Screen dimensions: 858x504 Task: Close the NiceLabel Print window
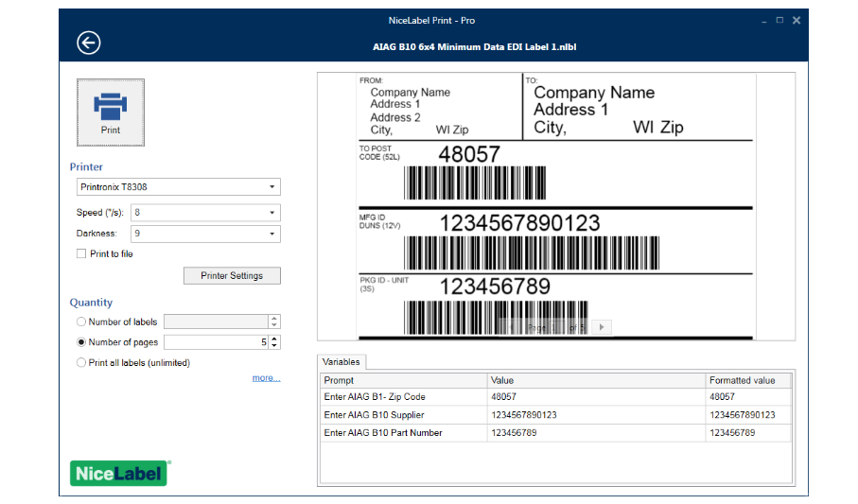tap(797, 20)
